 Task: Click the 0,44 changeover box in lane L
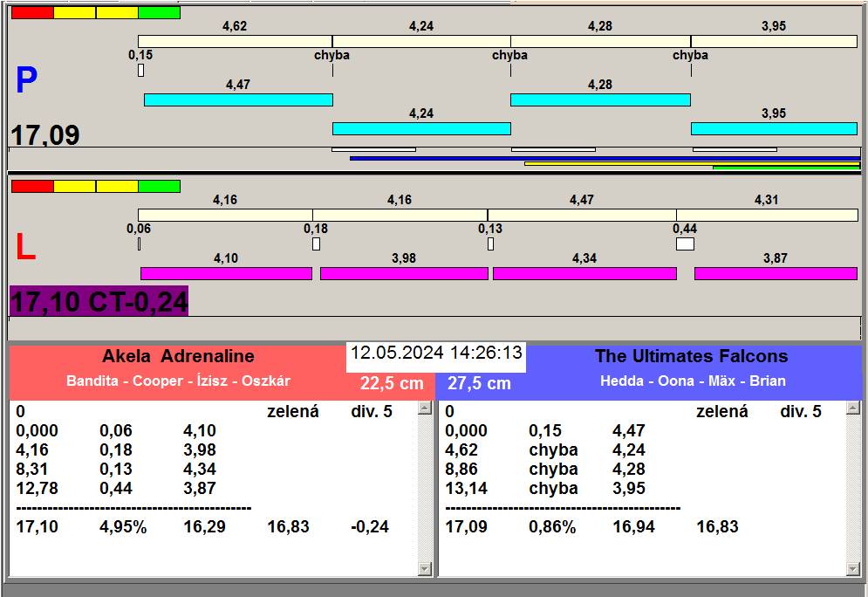[685, 244]
